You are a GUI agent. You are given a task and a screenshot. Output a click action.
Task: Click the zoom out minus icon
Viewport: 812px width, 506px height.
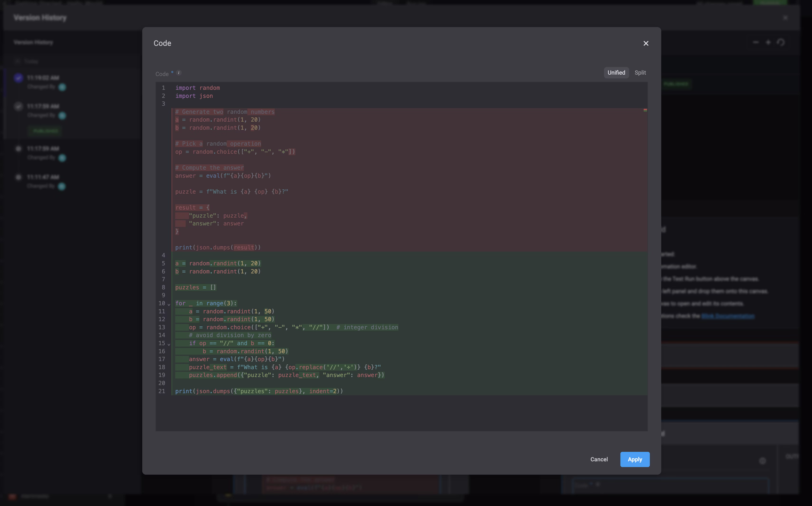pyautogui.click(x=755, y=43)
